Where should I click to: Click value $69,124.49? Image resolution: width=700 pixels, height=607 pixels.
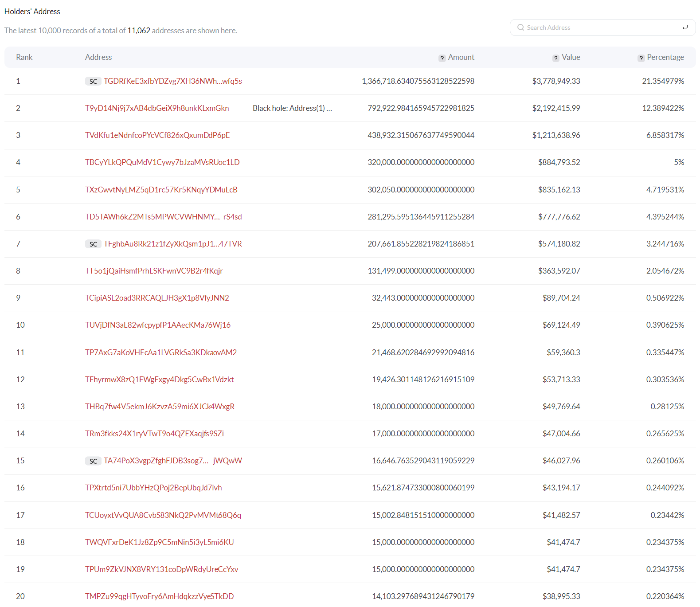pyautogui.click(x=561, y=325)
